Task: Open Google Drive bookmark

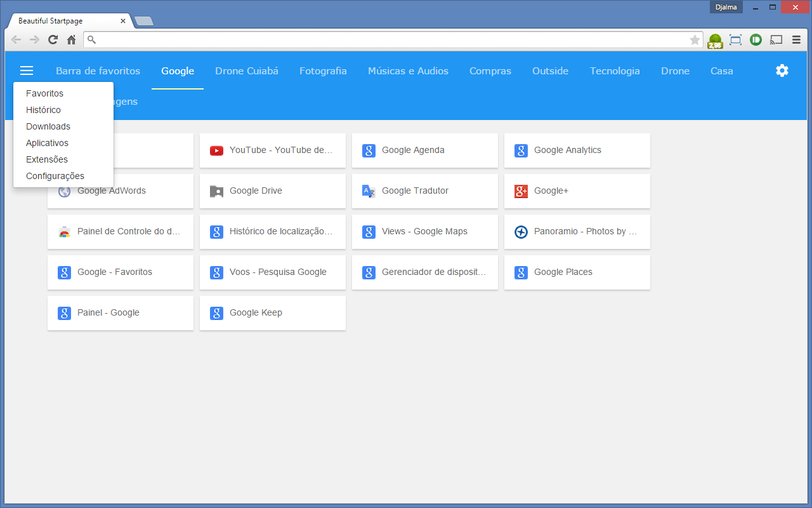Action: click(x=273, y=191)
